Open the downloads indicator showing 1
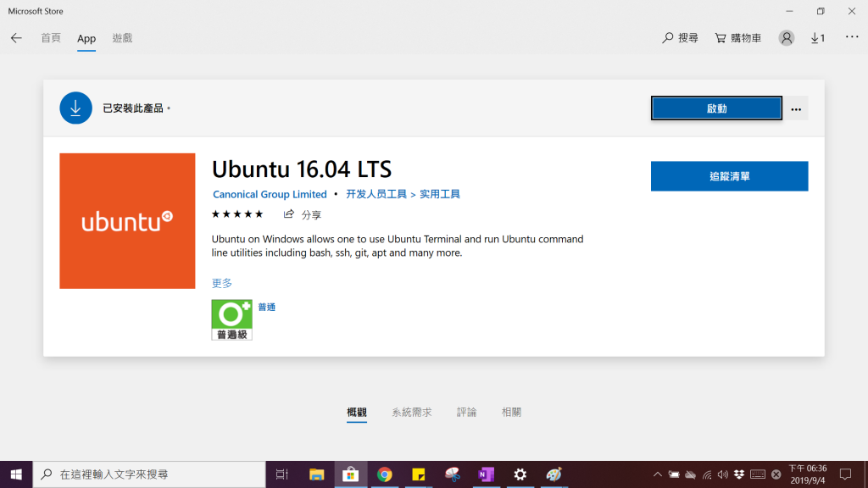Image resolution: width=868 pixels, height=488 pixels. pyautogui.click(x=818, y=38)
